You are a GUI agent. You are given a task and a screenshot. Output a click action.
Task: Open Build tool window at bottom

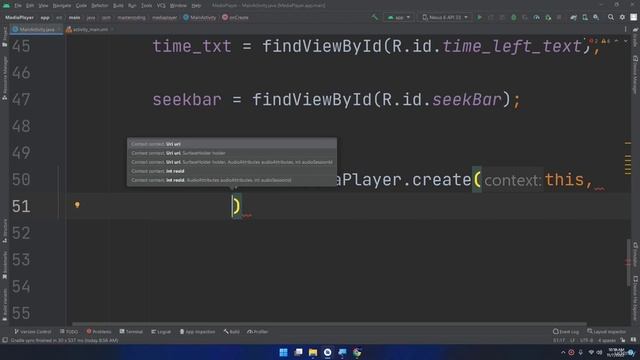tap(231, 332)
